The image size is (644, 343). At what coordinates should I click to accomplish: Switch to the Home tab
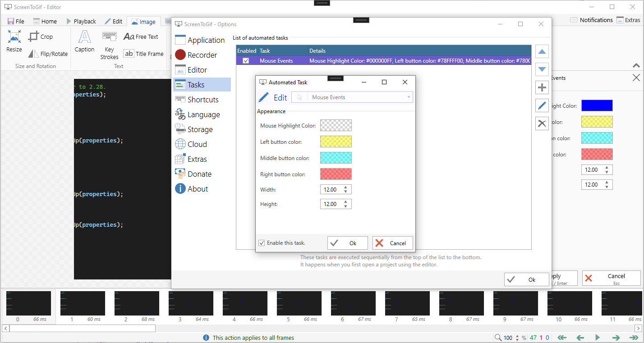(x=45, y=21)
